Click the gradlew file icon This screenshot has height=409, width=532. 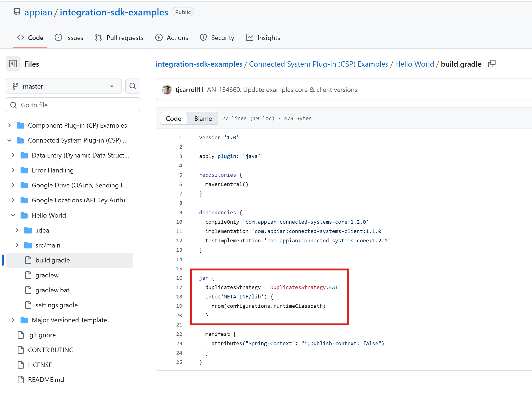click(28, 275)
